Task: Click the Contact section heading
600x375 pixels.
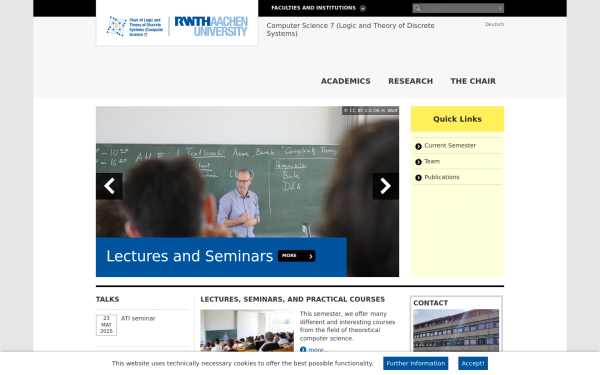Action: (430, 303)
